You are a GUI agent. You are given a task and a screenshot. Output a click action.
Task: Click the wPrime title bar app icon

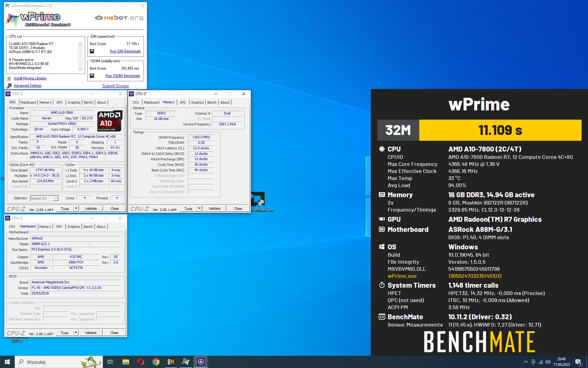click(x=8, y=6)
